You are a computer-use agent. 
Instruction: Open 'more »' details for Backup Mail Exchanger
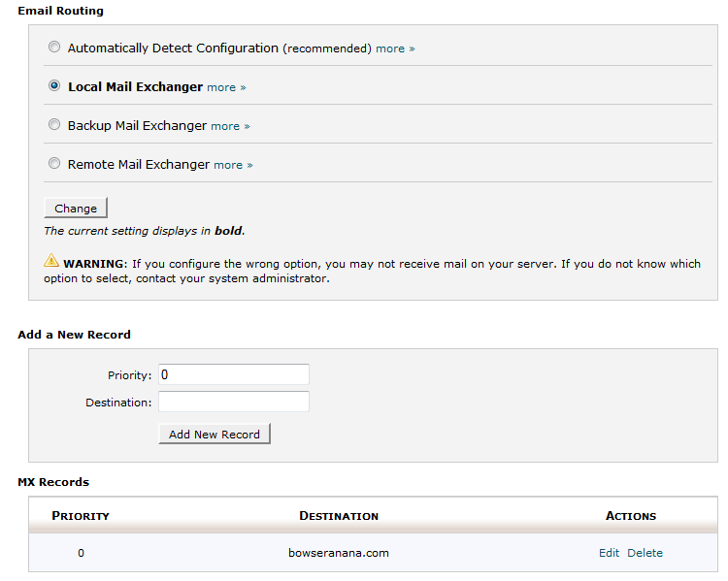pyautogui.click(x=230, y=126)
